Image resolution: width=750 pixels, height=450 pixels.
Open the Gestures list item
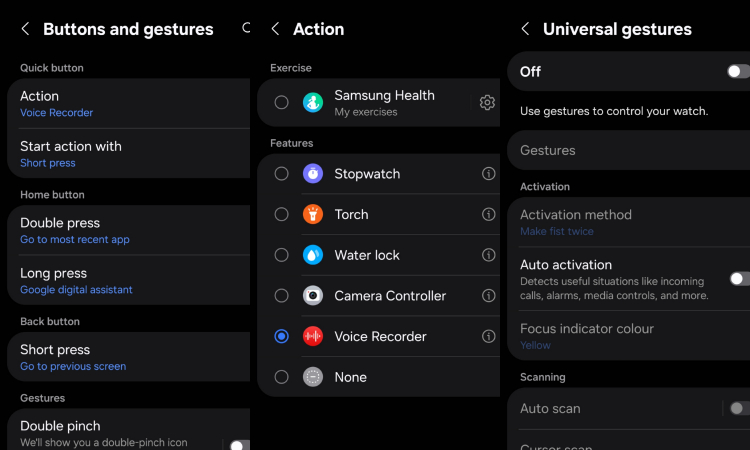pos(629,150)
